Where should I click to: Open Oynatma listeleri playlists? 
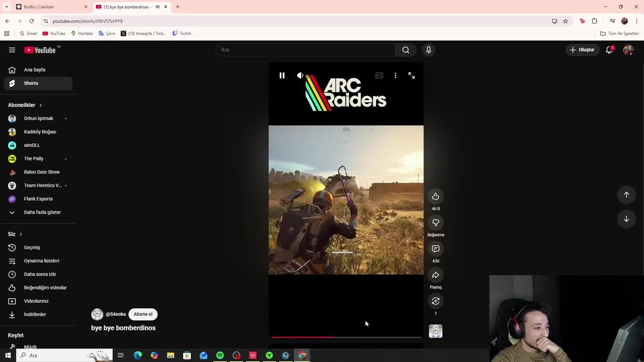(x=38, y=261)
